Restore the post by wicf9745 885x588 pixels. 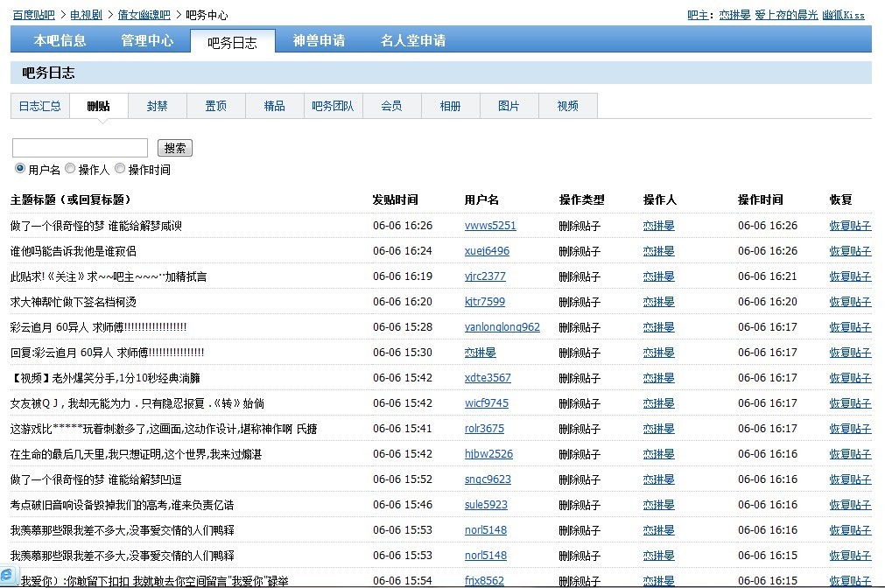tap(850, 403)
